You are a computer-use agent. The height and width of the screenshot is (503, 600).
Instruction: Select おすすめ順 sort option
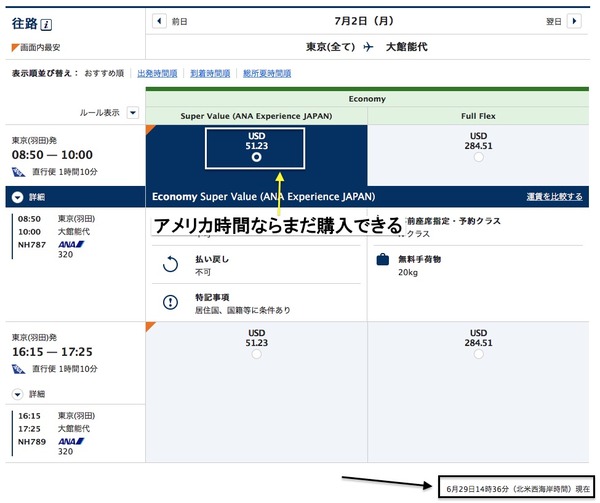tap(104, 73)
